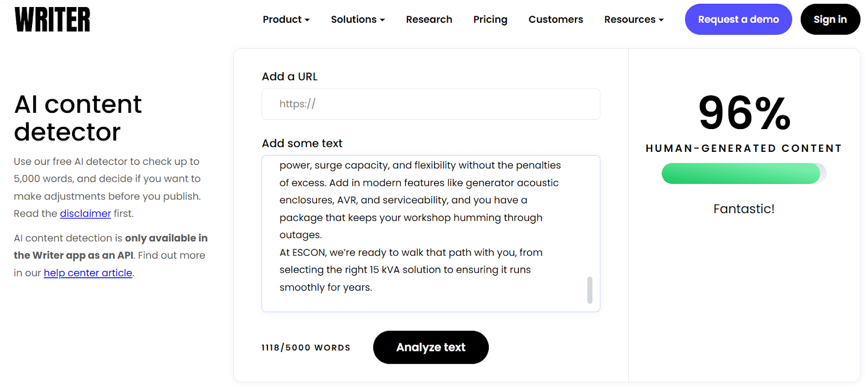This screenshot has height=391, width=868.
Task: Expand the Resources dropdown menu
Action: point(634,20)
